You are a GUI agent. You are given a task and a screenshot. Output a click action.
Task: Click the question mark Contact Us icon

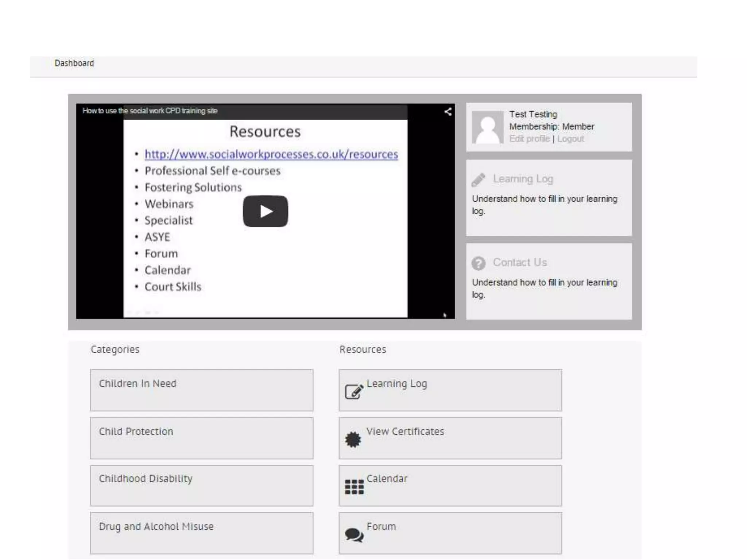point(479,263)
